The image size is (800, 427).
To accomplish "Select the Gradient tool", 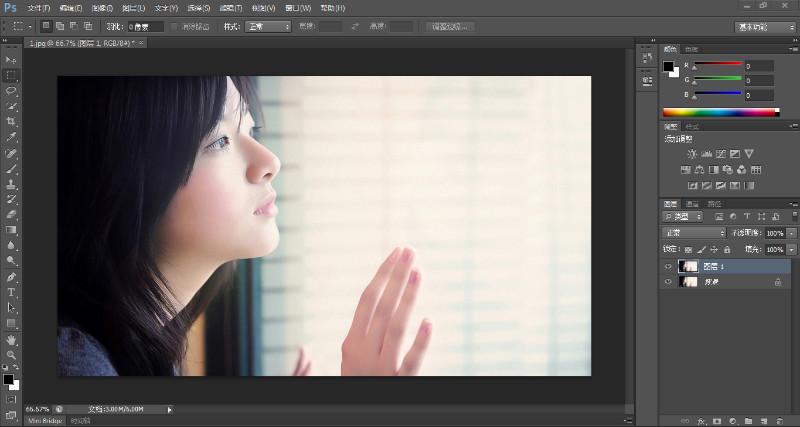I will [x=12, y=229].
